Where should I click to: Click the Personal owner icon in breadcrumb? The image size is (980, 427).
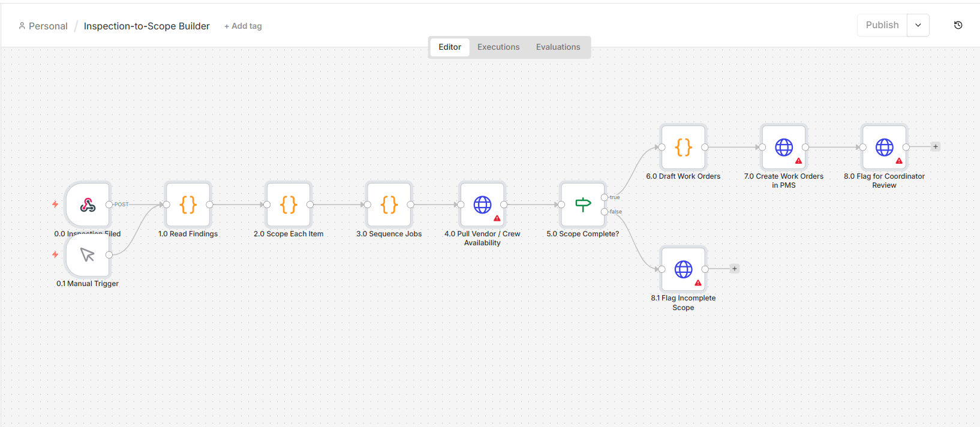point(22,26)
